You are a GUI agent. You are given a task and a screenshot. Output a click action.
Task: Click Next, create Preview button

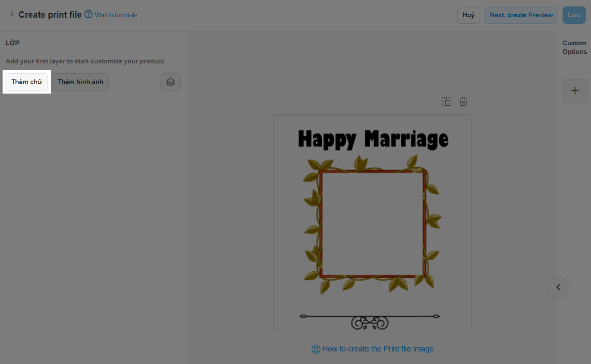click(521, 15)
